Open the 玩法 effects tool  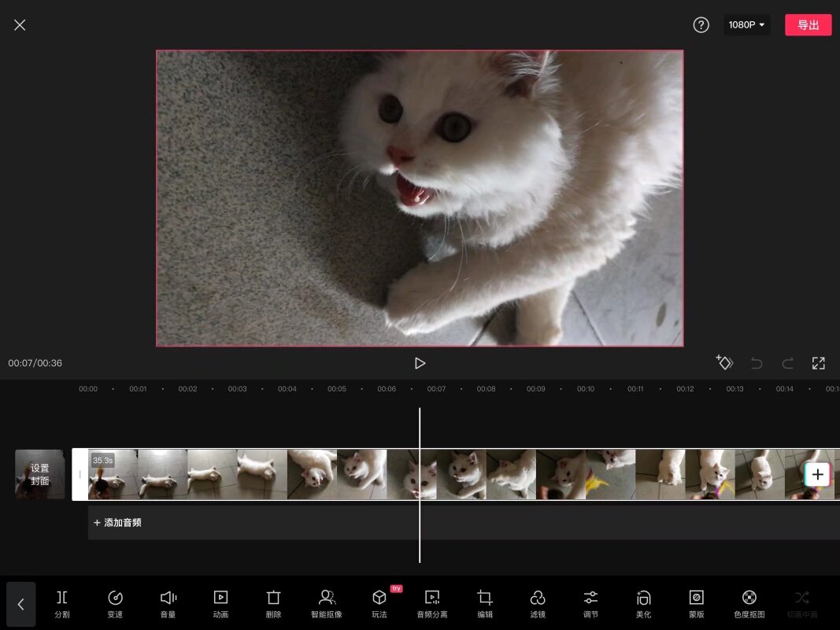pyautogui.click(x=379, y=602)
